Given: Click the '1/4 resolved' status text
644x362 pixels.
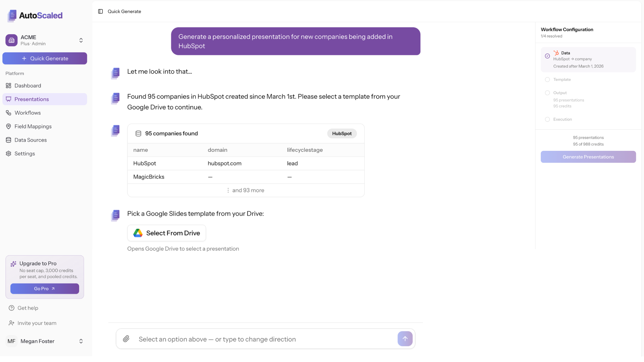Looking at the screenshot, I should coord(551,36).
